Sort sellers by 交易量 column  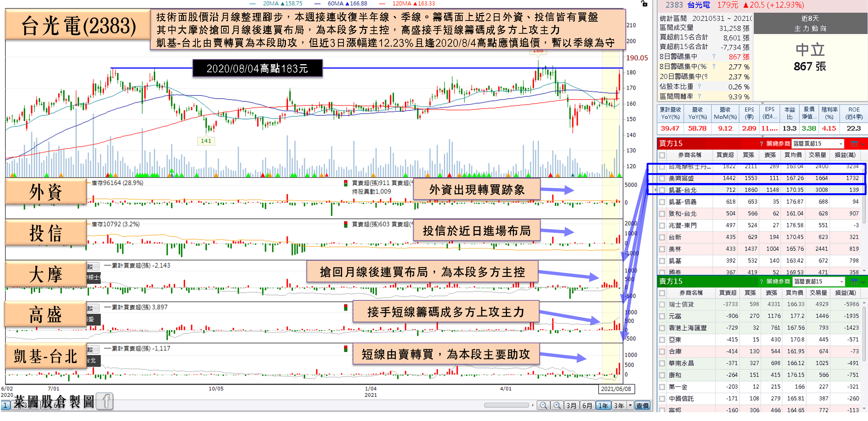817,293
